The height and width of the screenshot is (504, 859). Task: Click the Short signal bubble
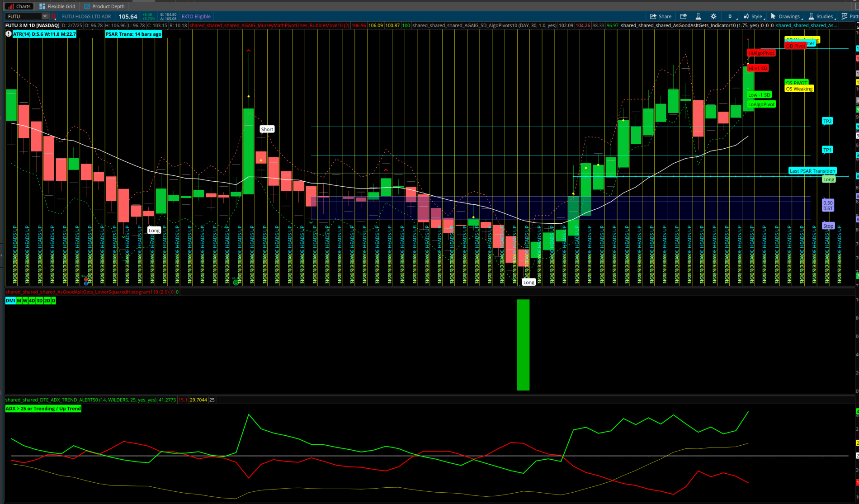coord(267,129)
